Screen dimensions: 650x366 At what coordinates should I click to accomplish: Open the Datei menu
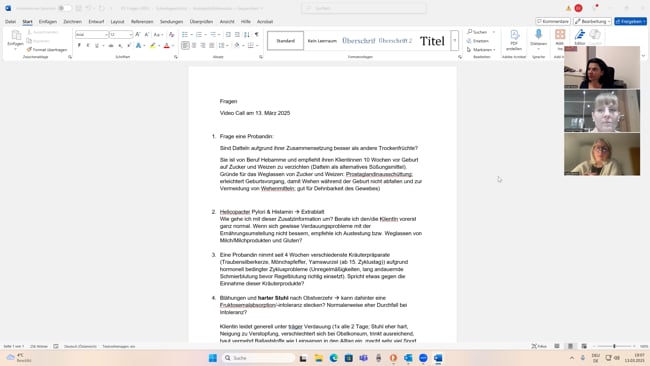point(10,22)
